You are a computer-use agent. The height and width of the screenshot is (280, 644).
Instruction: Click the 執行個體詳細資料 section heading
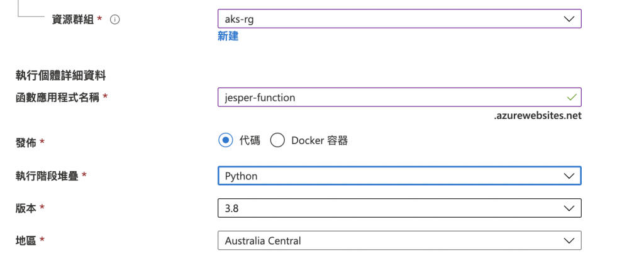60,76
